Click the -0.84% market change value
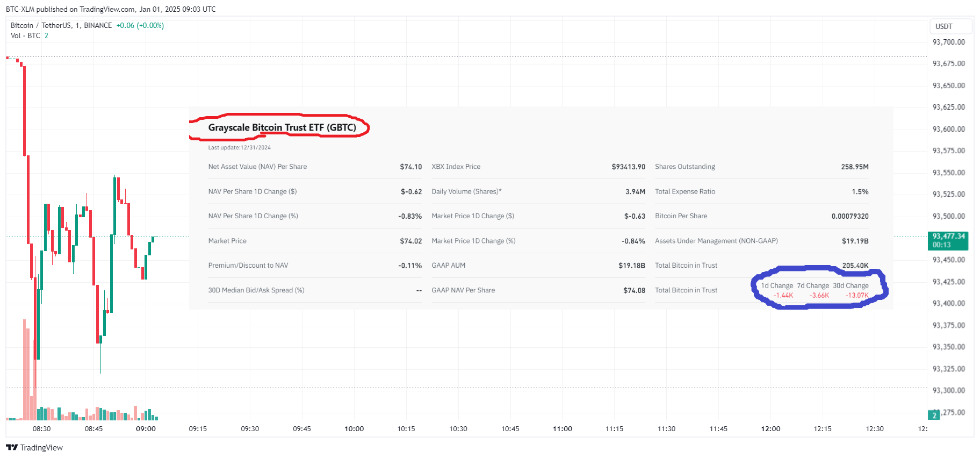 pyautogui.click(x=633, y=241)
